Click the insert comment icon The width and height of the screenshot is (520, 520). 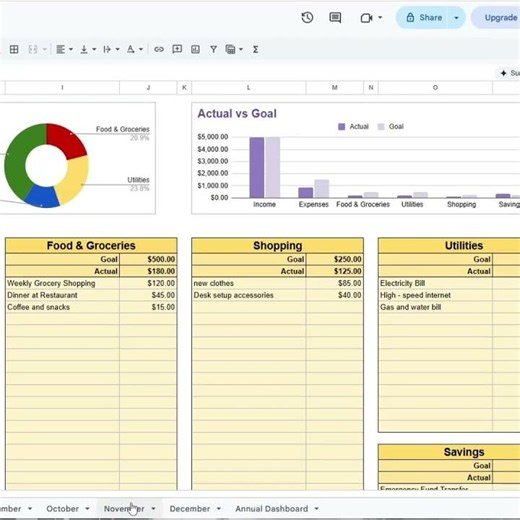point(177,49)
